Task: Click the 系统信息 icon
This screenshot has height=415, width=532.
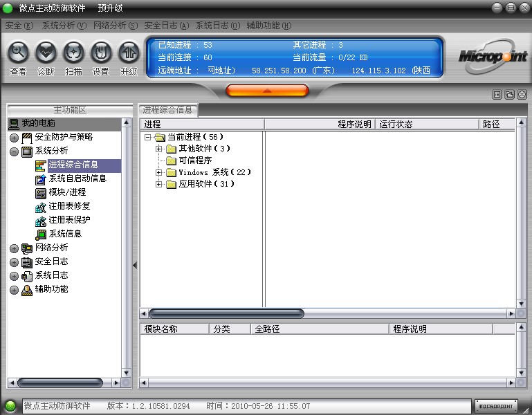Action: [40, 234]
